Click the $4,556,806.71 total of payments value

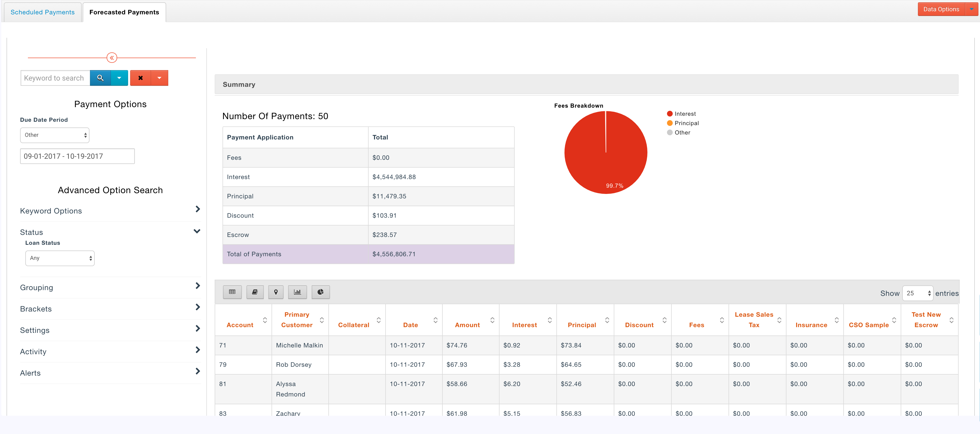pyautogui.click(x=394, y=254)
